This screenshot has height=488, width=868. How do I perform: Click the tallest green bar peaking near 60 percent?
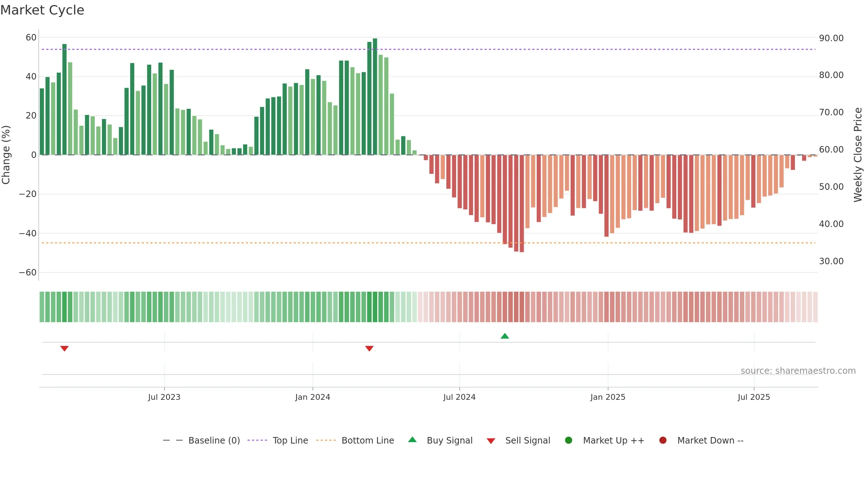375,97
